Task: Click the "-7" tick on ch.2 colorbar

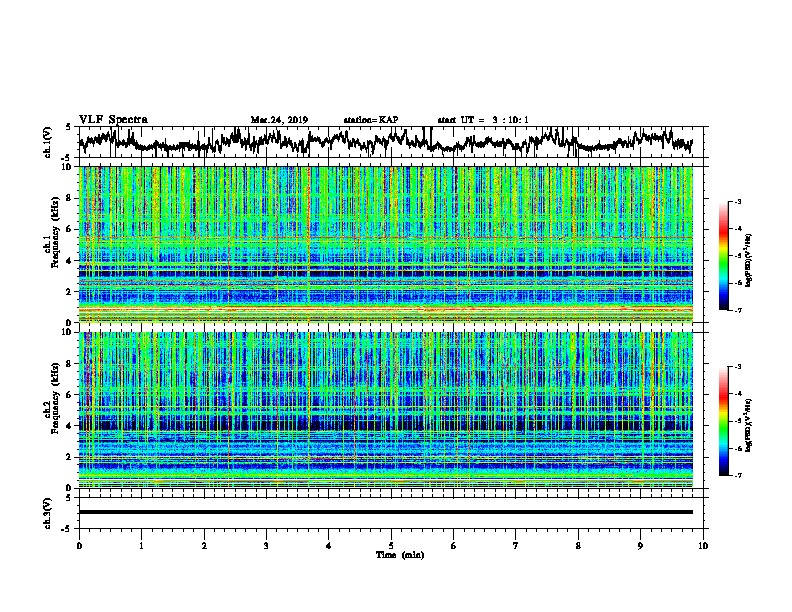Action: tap(737, 476)
